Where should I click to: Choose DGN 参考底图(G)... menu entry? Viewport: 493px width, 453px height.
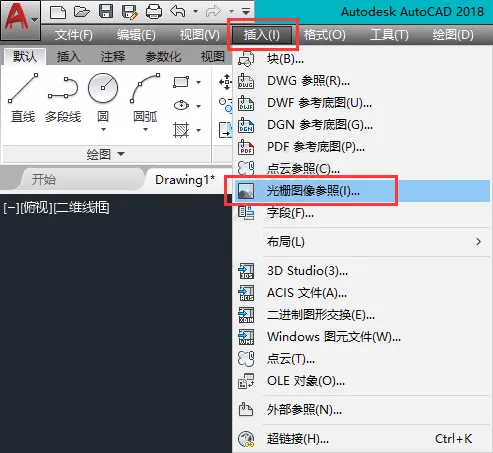coord(362,125)
